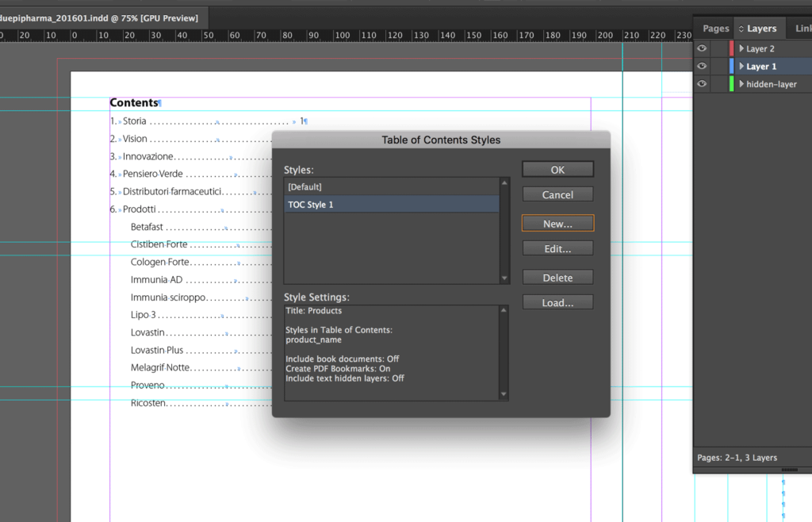Click Styles list scroll-up arrow
Viewport: 812px width, 522px height.
pyautogui.click(x=504, y=183)
